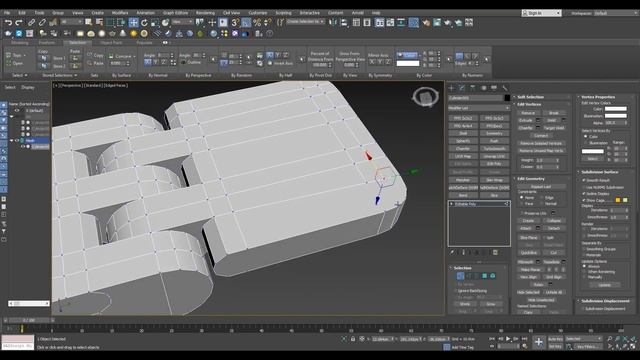Open the Create Selection Set dropdown
The image size is (640, 360).
coord(305,21)
